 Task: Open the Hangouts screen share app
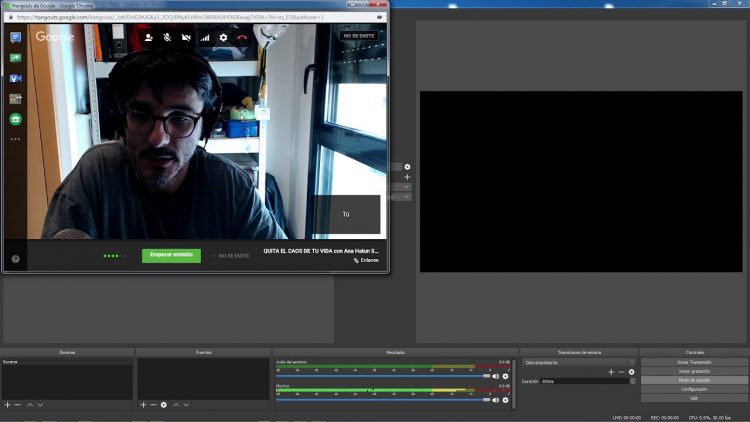(x=15, y=58)
